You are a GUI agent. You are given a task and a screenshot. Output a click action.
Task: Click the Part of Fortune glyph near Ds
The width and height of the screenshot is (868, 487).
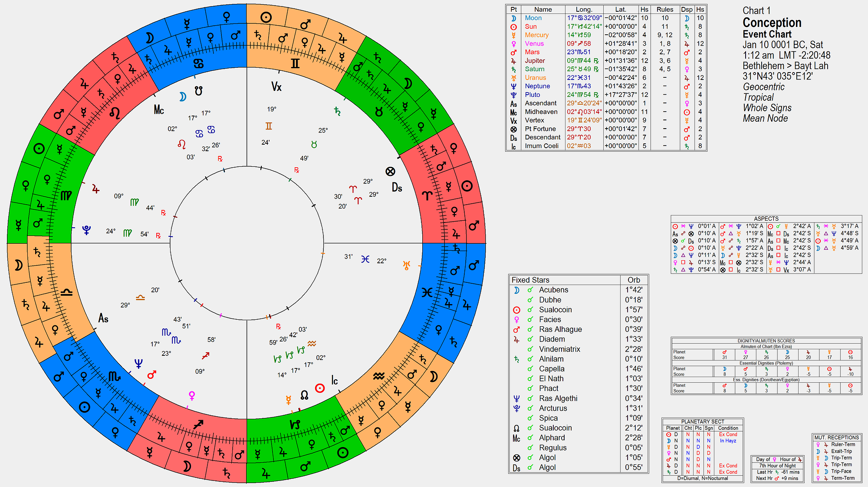pyautogui.click(x=390, y=172)
